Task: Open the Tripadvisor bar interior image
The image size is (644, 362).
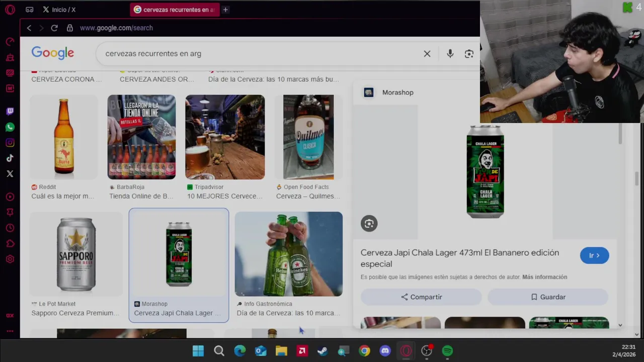Action: pos(225,137)
